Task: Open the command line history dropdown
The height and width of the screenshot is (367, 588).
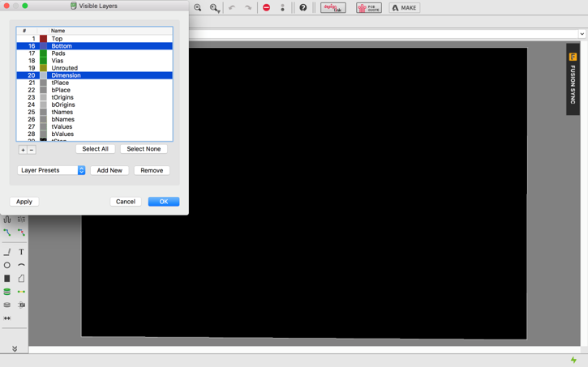Action: pos(582,34)
